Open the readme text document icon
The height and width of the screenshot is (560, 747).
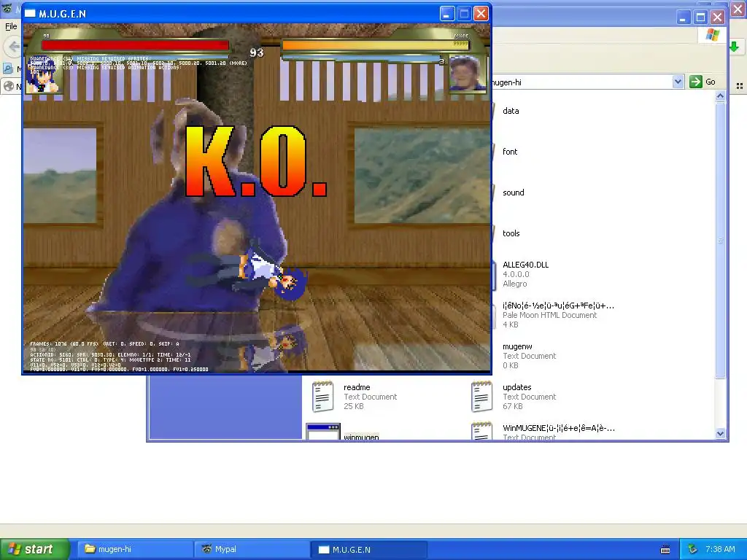(x=322, y=396)
